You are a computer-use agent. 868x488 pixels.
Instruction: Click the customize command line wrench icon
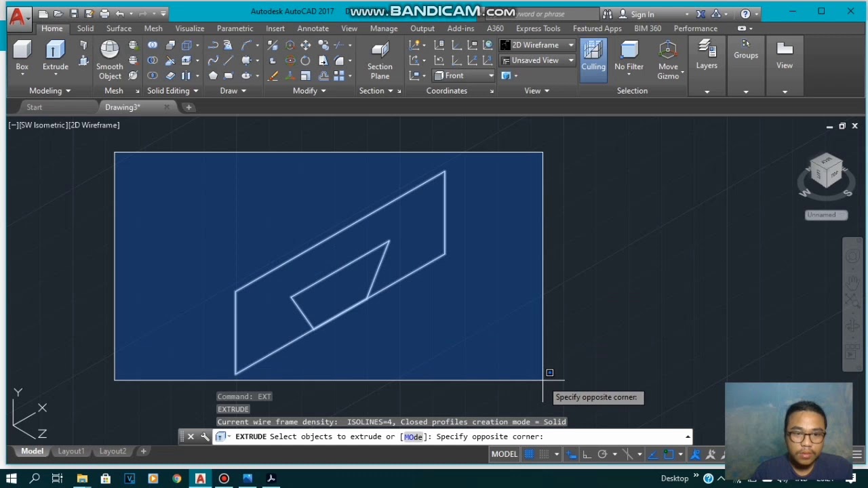(205, 437)
